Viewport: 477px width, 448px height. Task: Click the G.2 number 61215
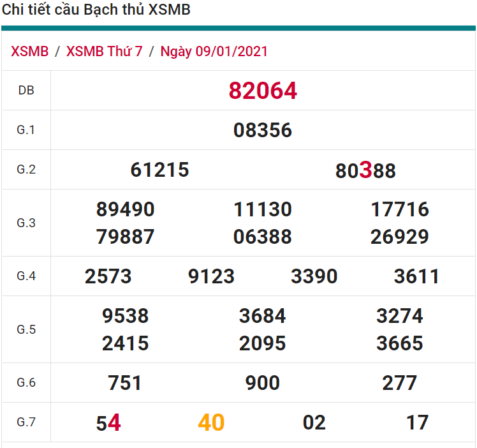pos(159,170)
